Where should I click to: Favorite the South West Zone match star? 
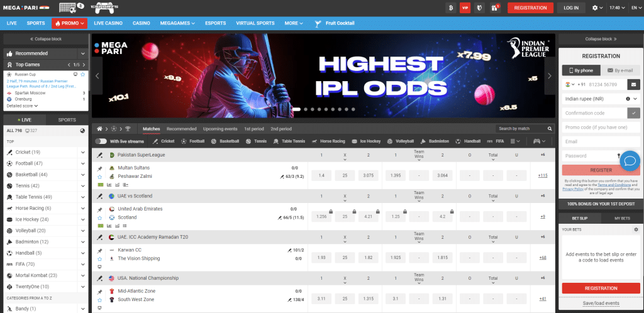click(x=99, y=300)
